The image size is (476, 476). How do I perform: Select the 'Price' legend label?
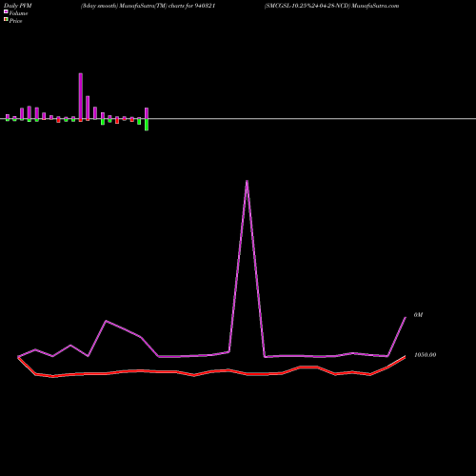[15, 21]
